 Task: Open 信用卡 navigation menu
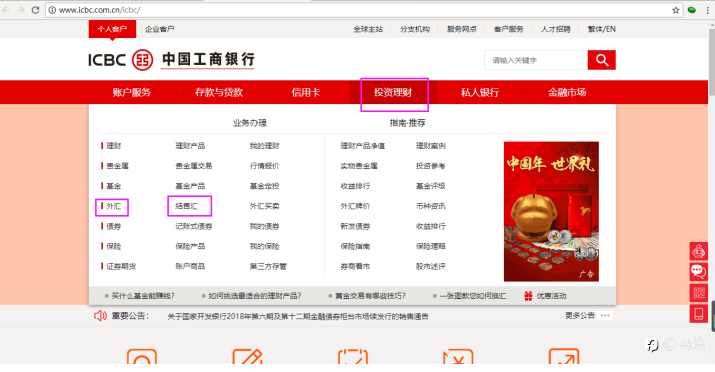pos(306,93)
